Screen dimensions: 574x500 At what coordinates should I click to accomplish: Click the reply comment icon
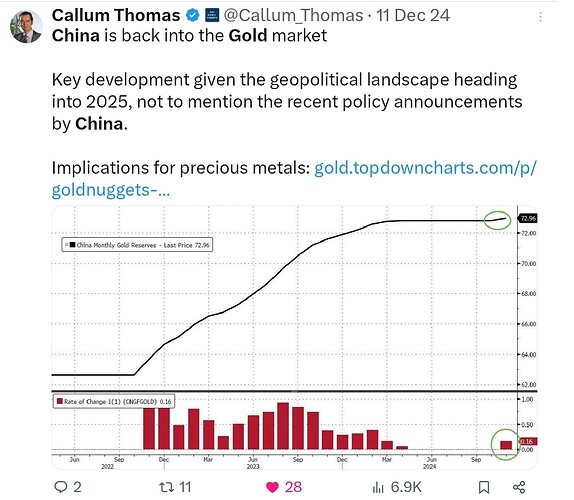pyautogui.click(x=61, y=487)
